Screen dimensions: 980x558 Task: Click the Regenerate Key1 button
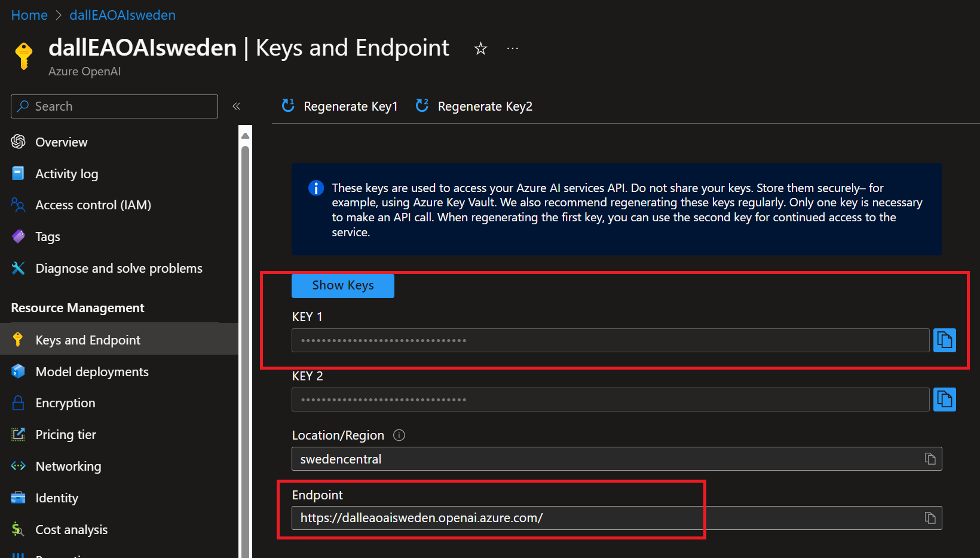pos(339,106)
